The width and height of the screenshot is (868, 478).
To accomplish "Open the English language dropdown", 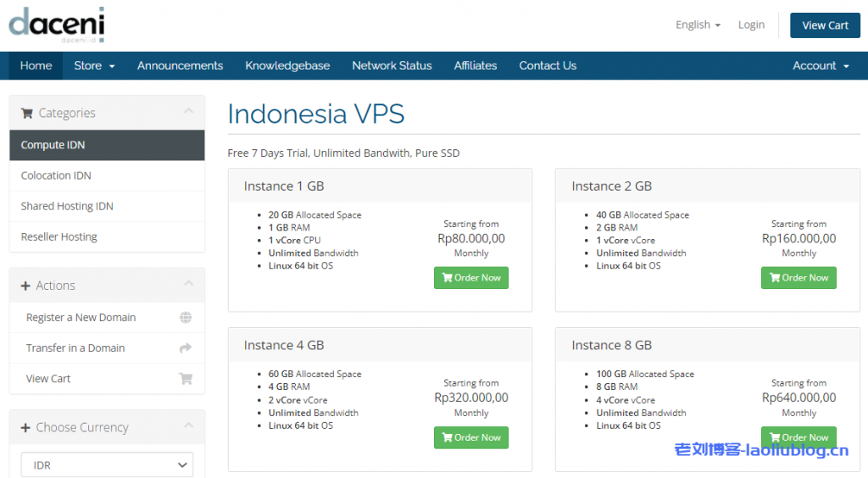I will point(698,25).
